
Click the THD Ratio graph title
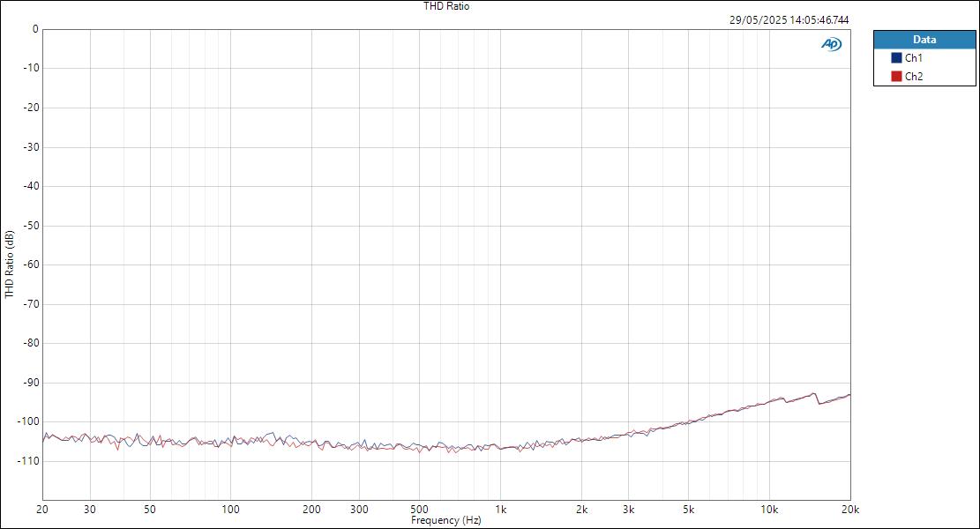coord(445,5)
